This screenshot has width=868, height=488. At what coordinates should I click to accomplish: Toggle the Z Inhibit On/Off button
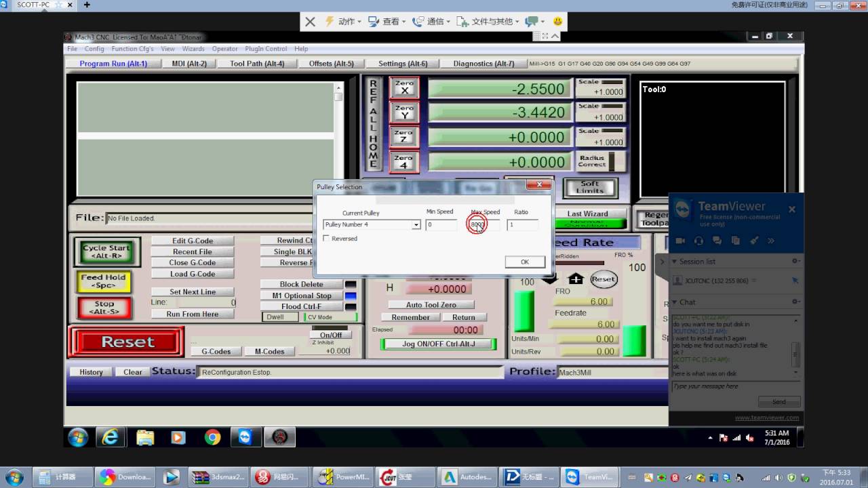[331, 335]
